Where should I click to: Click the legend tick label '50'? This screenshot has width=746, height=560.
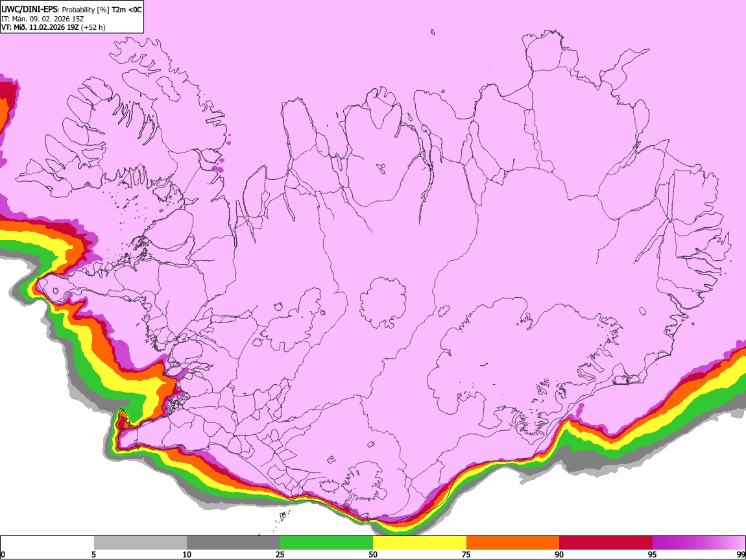[x=373, y=554]
